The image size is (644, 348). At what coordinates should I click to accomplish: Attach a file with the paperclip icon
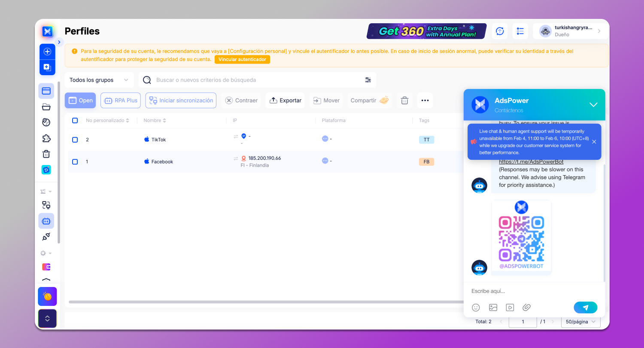[x=527, y=307]
